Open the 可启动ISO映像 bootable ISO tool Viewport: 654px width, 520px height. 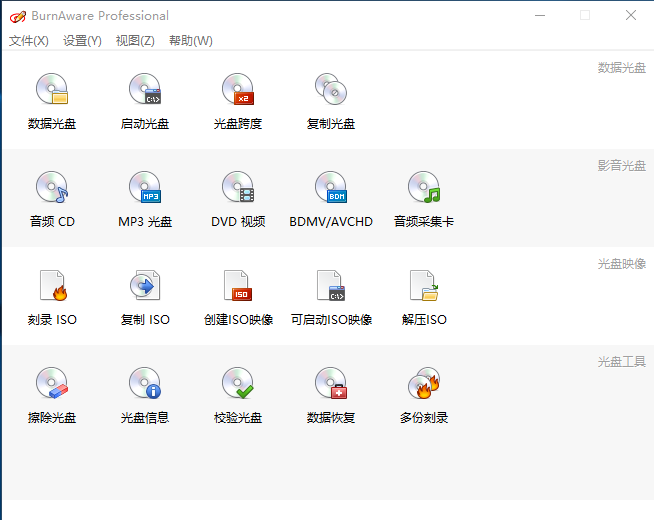click(x=331, y=297)
